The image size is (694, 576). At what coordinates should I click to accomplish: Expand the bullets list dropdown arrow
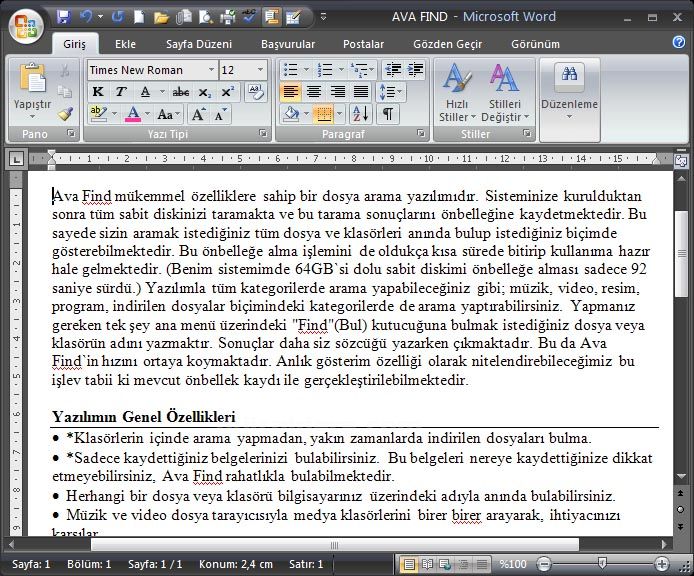tap(306, 70)
